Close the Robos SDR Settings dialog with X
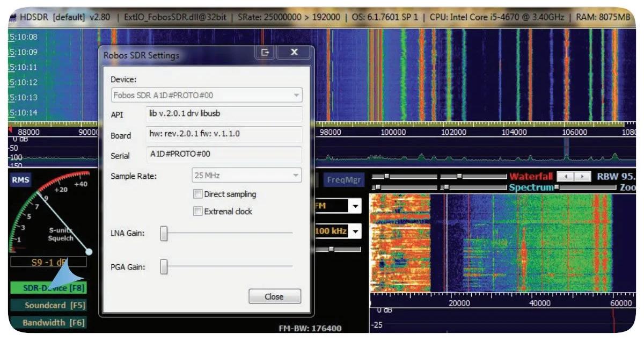The image size is (644, 341). pos(294,53)
